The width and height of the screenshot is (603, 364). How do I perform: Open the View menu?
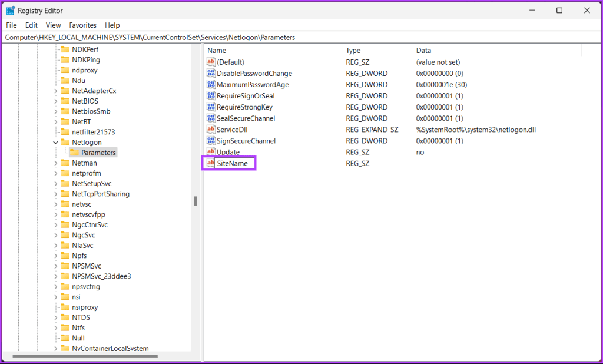(53, 25)
